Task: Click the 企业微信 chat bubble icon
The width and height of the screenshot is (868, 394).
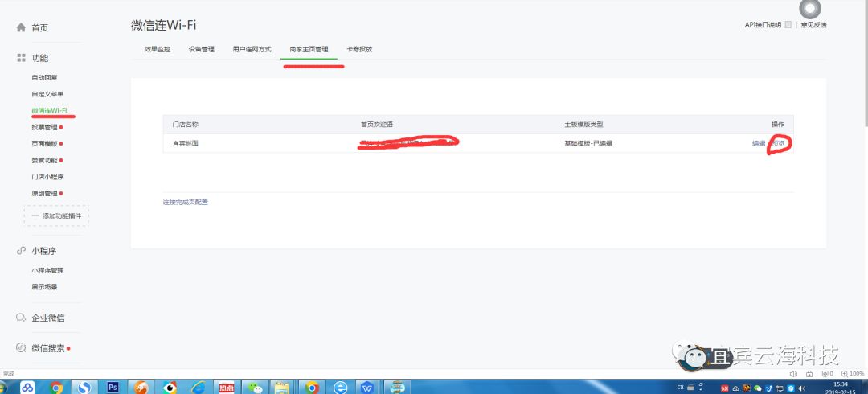Action: click(x=21, y=318)
